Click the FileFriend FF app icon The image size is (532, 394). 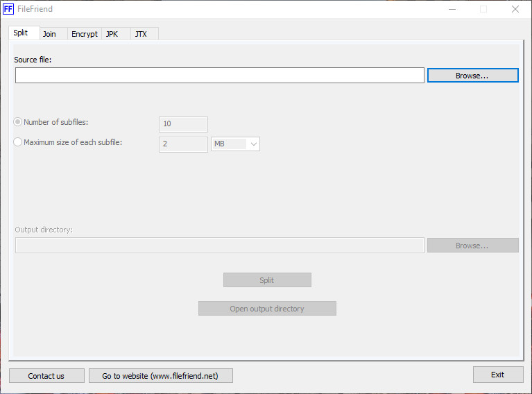(8, 9)
